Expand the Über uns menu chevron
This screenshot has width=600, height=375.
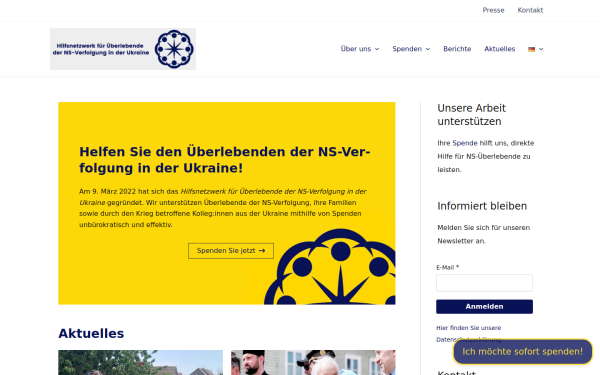[377, 49]
